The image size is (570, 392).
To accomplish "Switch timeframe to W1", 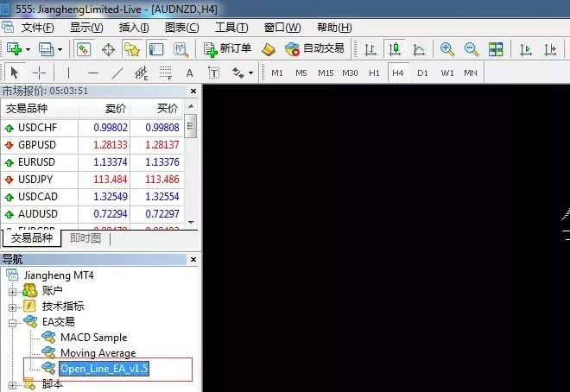I will [x=447, y=73].
